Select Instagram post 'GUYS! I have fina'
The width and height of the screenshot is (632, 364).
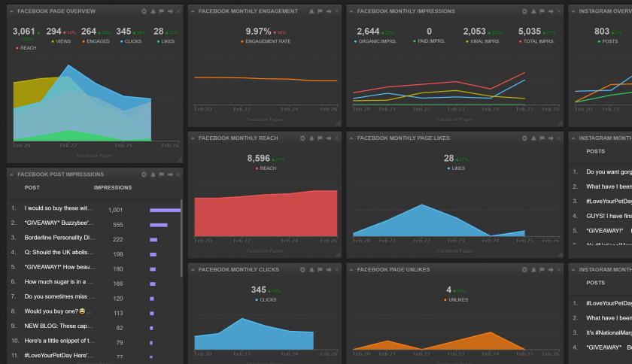[x=609, y=216]
